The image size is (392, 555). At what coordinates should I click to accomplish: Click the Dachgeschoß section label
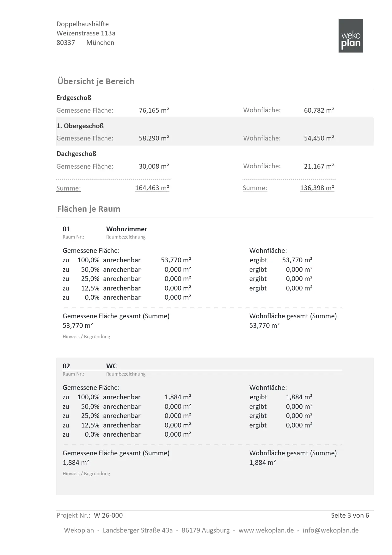tap(77, 154)
